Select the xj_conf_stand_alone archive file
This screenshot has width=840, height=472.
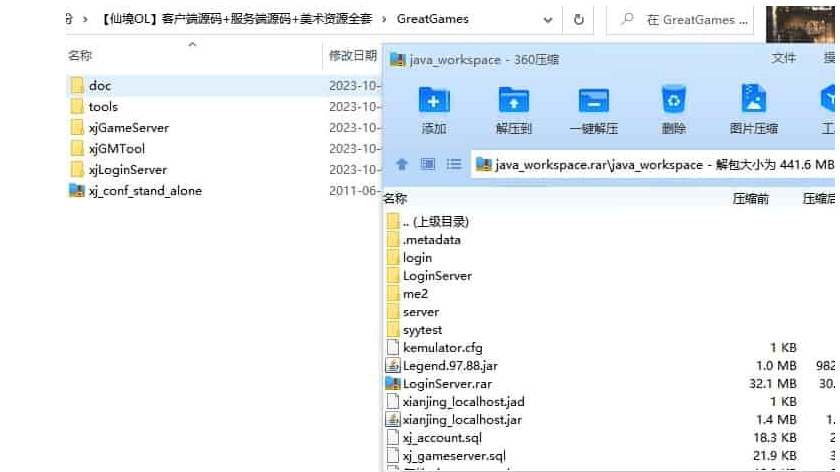[145, 190]
